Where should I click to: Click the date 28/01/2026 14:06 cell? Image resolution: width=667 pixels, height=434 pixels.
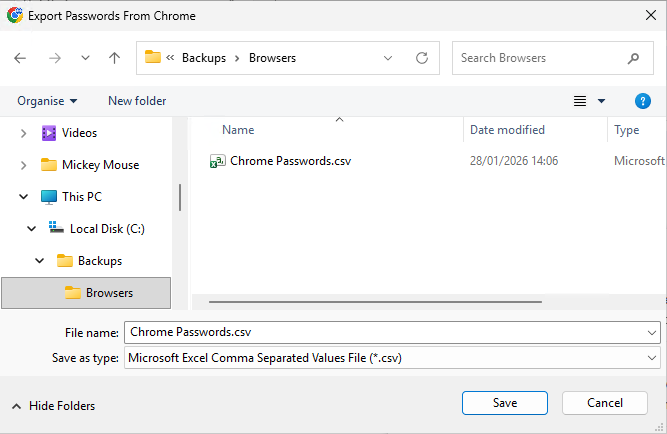(x=514, y=161)
